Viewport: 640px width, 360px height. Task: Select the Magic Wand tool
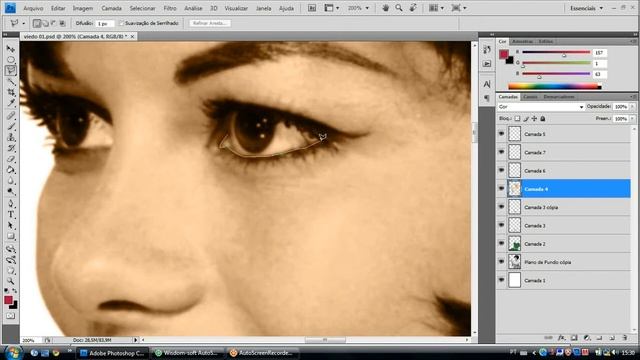[x=11, y=82]
